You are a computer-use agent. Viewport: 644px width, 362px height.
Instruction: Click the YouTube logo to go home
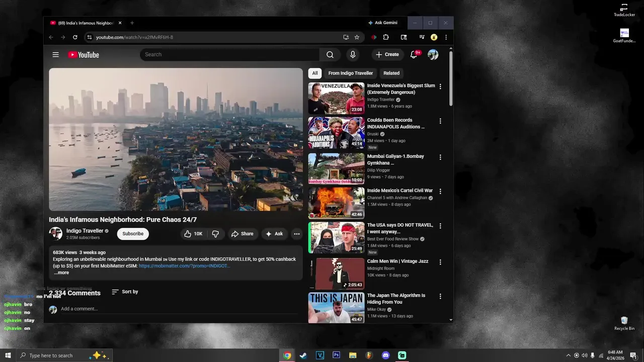pyautogui.click(x=84, y=55)
